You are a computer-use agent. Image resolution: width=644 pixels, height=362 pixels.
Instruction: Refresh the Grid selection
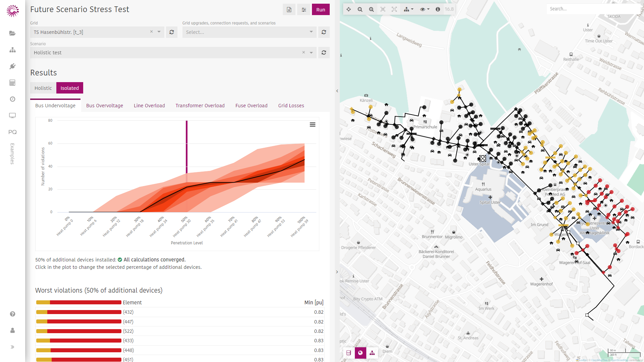click(171, 32)
